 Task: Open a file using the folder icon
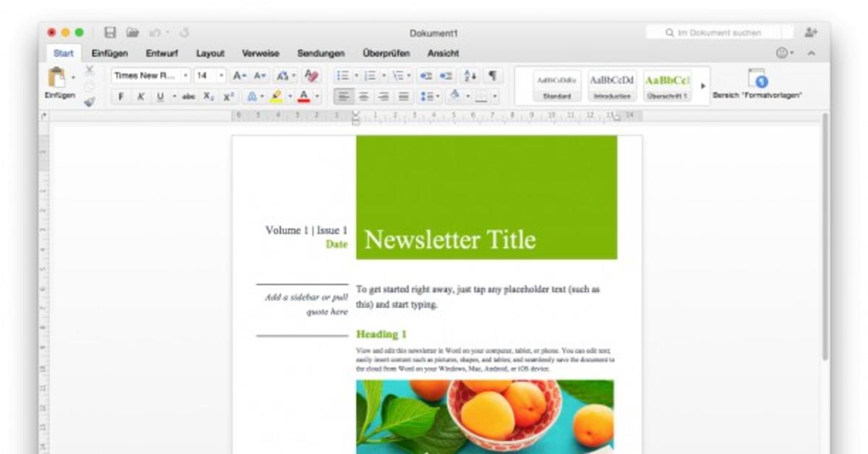coord(132,33)
